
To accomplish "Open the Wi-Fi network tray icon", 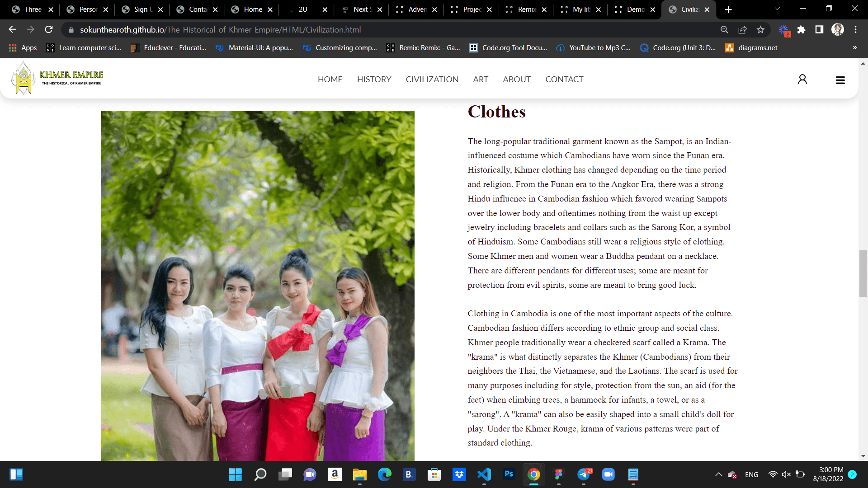I will pos(773,474).
